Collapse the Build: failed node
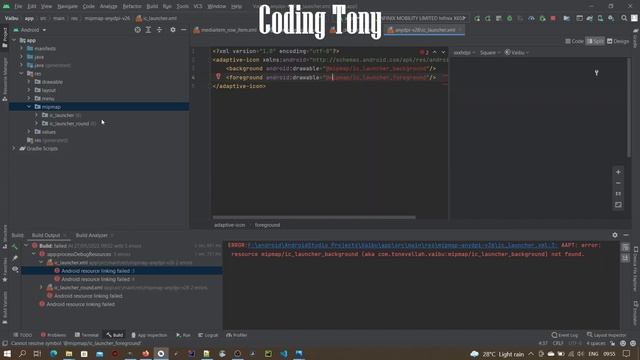Viewport: 640px width, 360px height. click(x=27, y=246)
